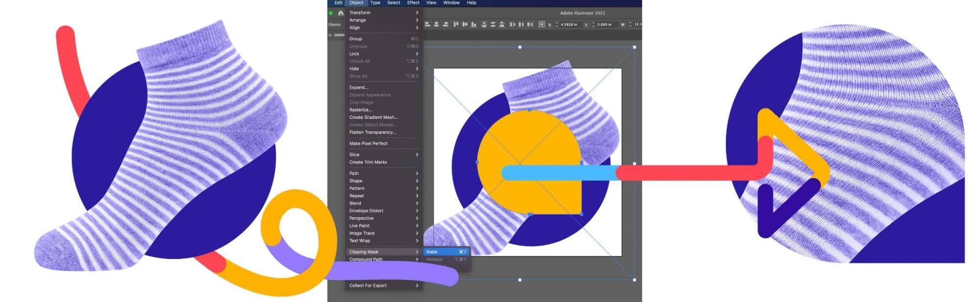Select Create Gradient Mesh menu entry

(x=374, y=117)
